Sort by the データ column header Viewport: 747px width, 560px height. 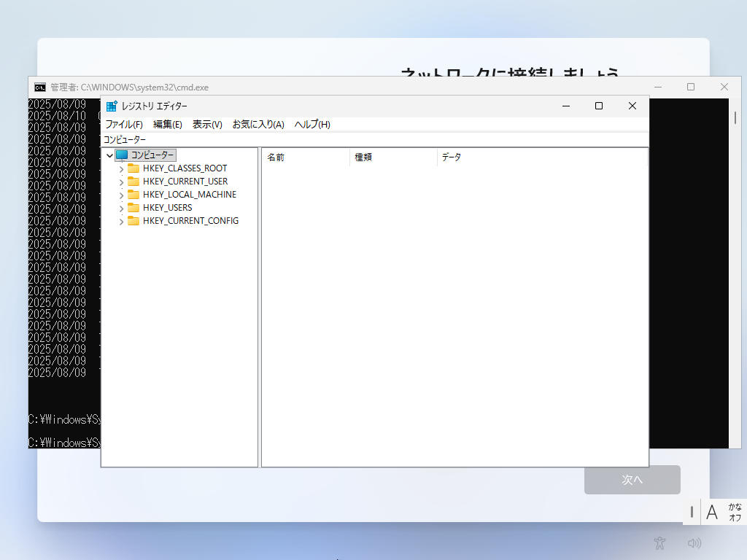pyautogui.click(x=542, y=157)
